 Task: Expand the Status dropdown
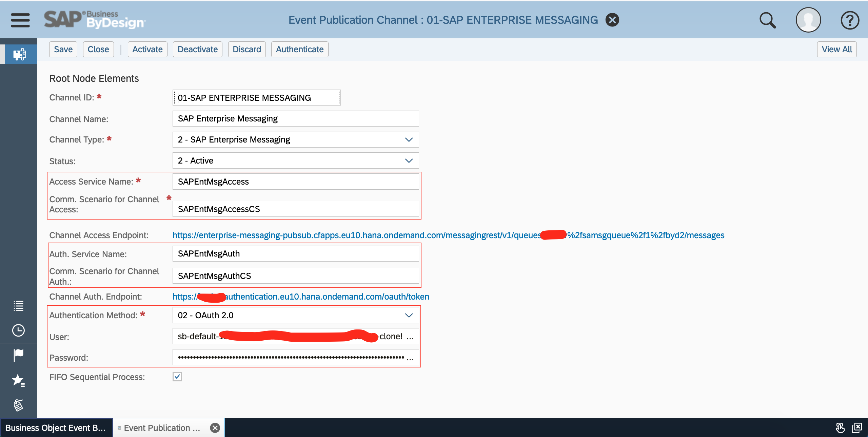click(409, 161)
